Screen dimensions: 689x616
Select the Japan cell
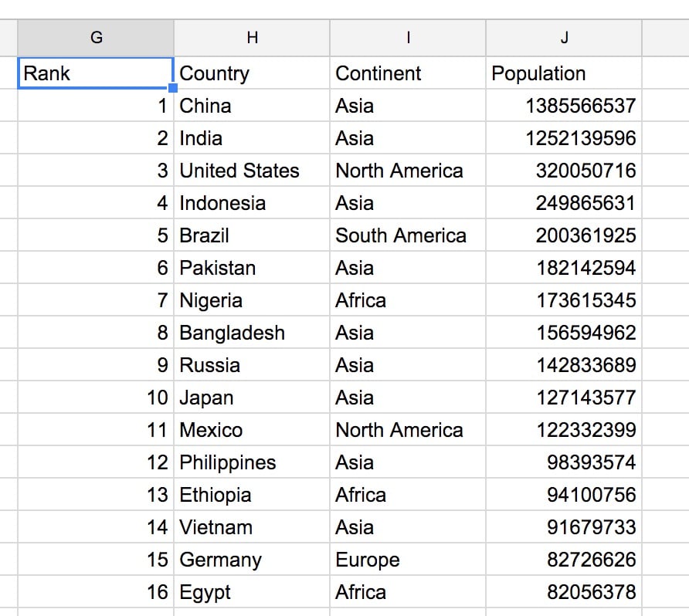[x=252, y=398]
